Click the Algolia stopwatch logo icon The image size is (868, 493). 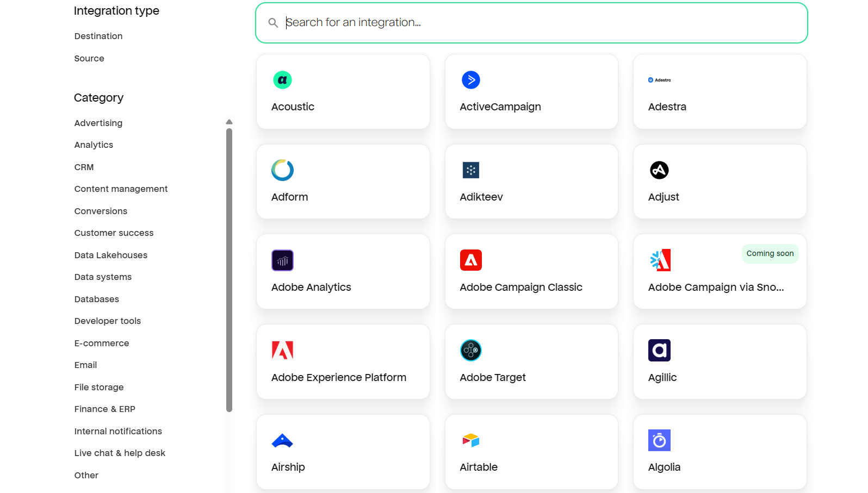point(659,440)
